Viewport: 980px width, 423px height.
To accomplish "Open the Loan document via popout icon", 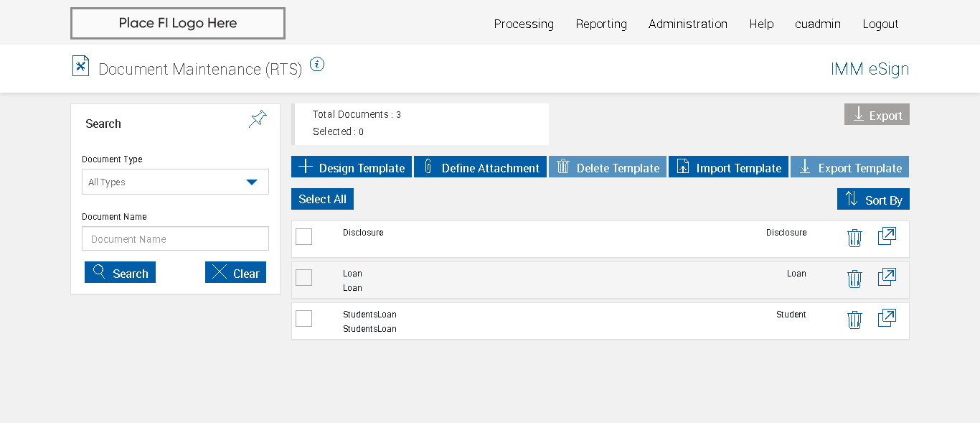I will coord(887,277).
